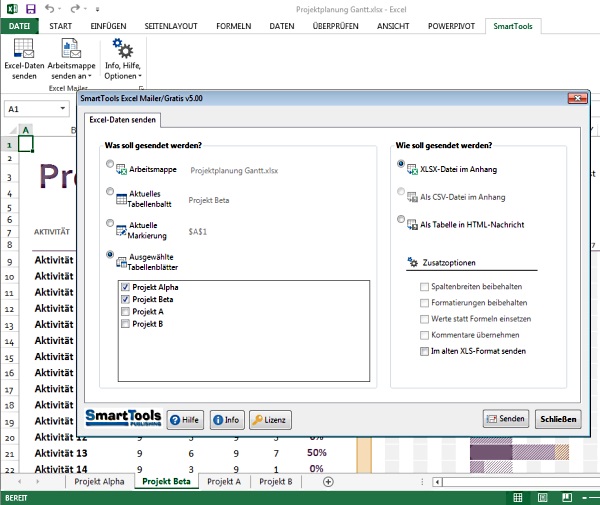Open the DATEI file menu
Viewport: 600px width, 505px height.
20,26
